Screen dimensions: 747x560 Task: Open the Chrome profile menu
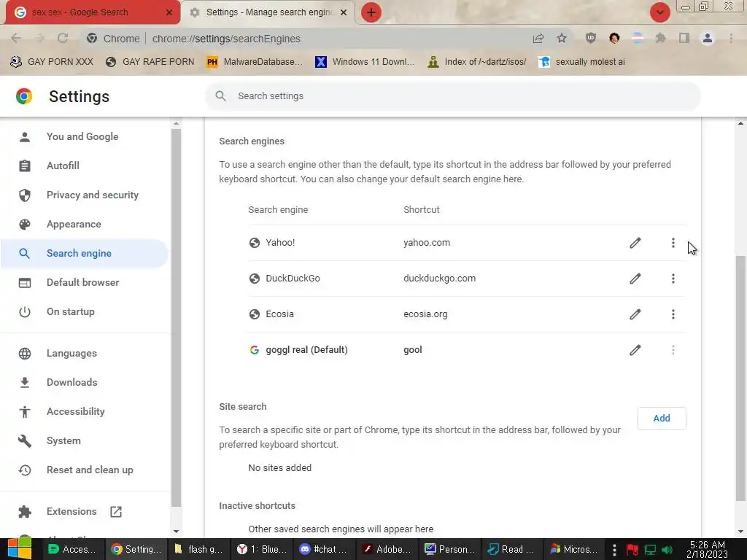708,38
